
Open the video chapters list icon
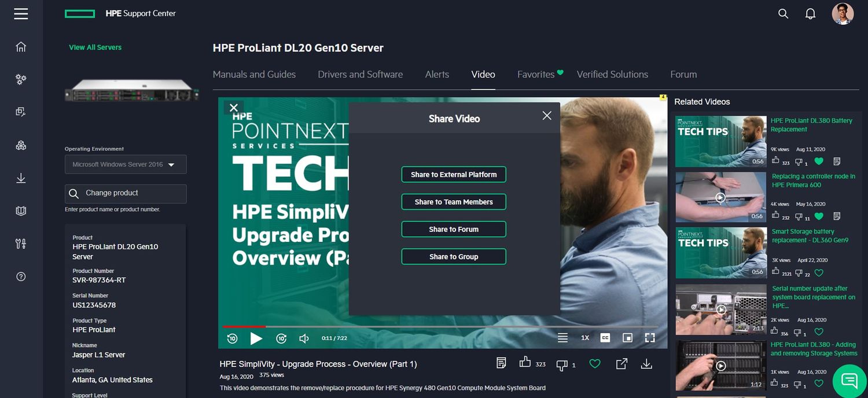(562, 338)
